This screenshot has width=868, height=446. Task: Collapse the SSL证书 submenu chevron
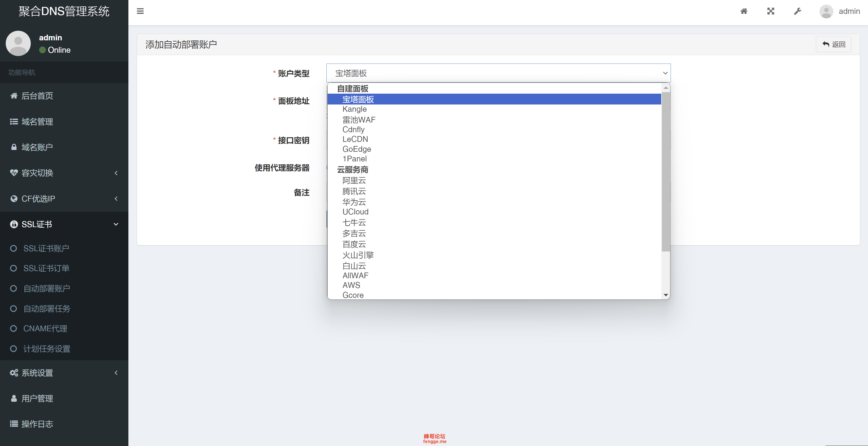click(116, 224)
